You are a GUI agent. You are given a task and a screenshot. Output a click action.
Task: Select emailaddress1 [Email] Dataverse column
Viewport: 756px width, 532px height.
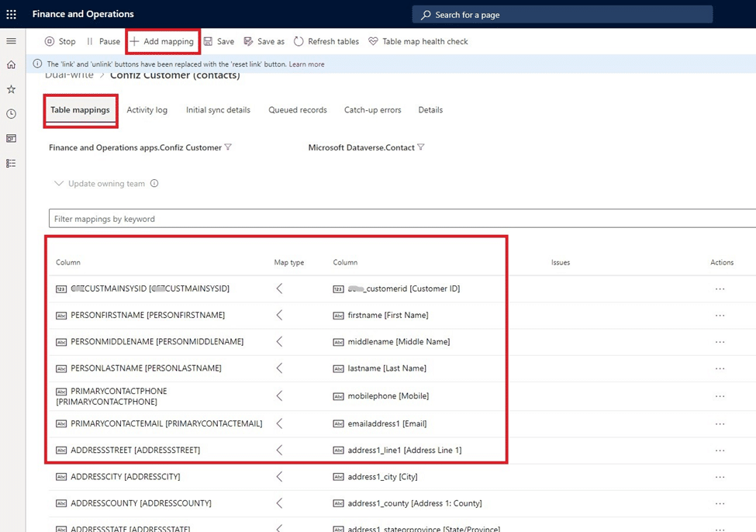point(387,423)
